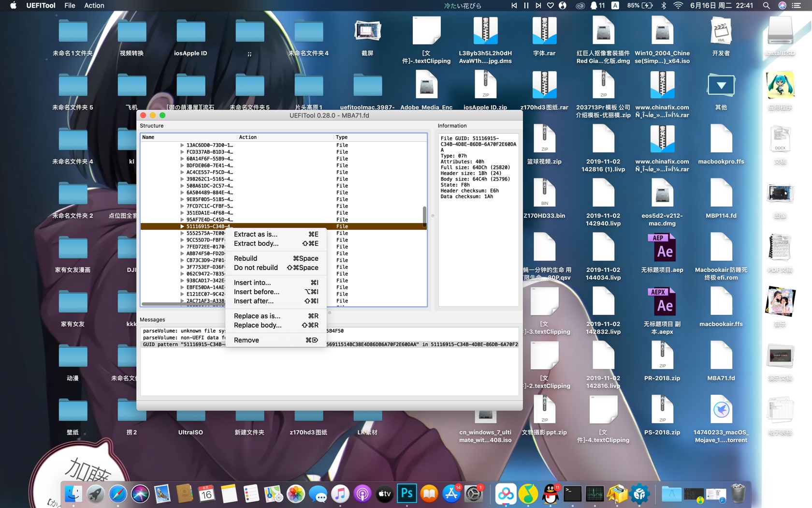Open Trash in the dock
The image size is (812, 508).
(739, 494)
